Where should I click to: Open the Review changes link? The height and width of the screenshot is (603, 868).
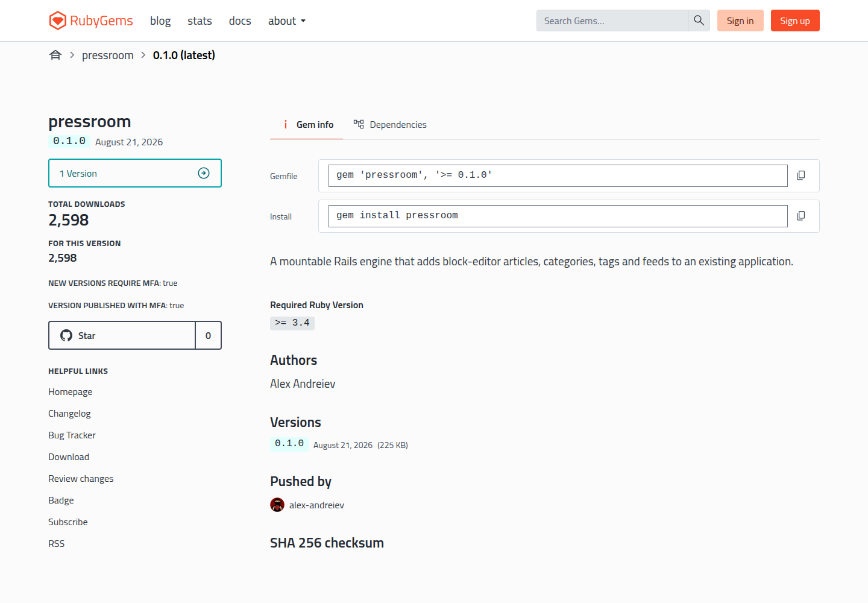(81, 479)
